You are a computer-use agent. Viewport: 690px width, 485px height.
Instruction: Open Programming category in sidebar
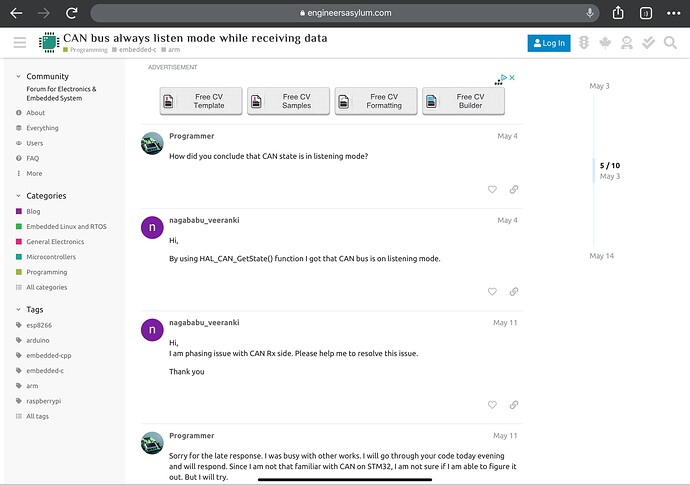pyautogui.click(x=41, y=272)
